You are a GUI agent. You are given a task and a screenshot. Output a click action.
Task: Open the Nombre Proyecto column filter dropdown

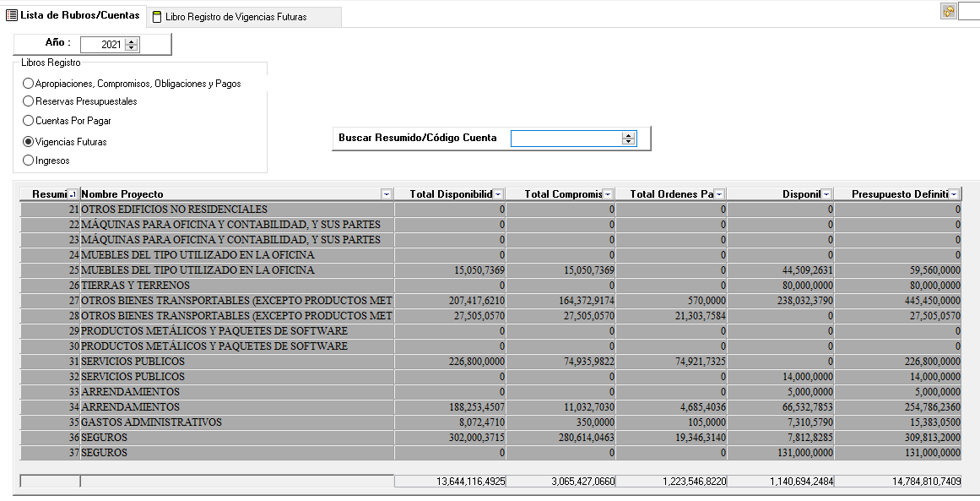(x=387, y=194)
